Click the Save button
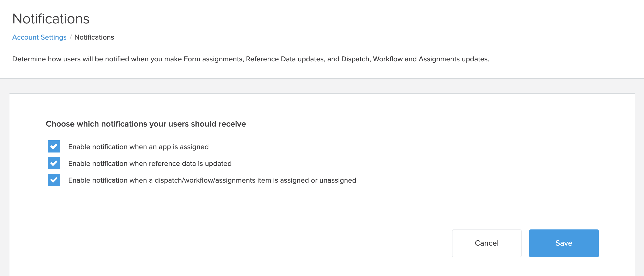This screenshot has width=644, height=276. (x=564, y=243)
